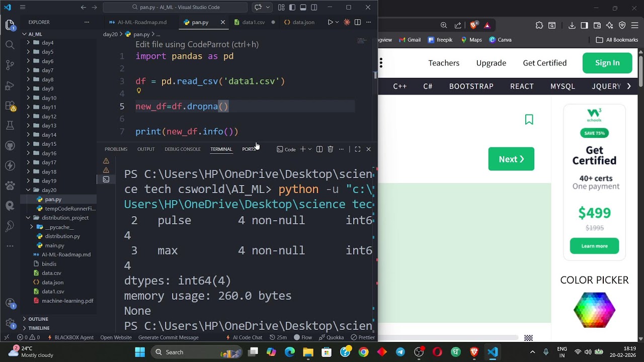
Task: Open browser Extensions puzzle icon
Action: pyautogui.click(x=539, y=25)
